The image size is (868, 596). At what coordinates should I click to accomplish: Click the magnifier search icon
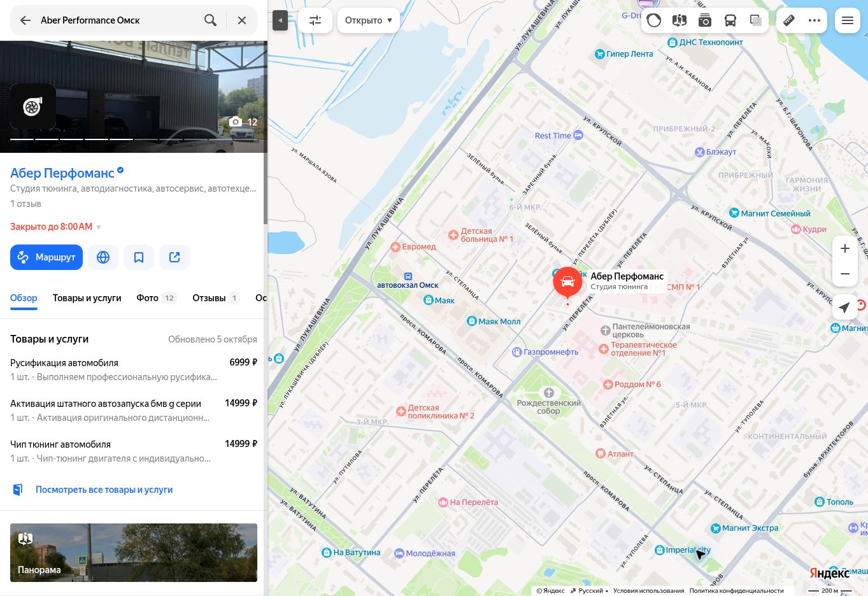tap(210, 20)
